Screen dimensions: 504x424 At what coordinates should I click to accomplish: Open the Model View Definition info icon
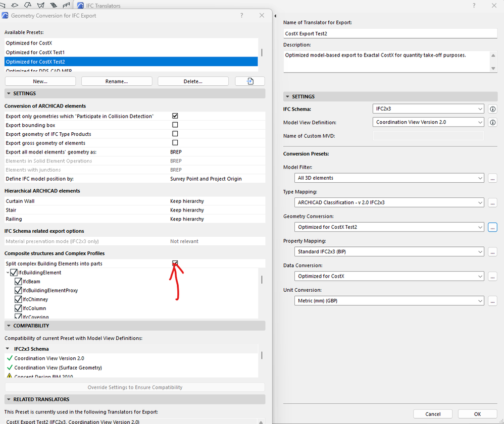coord(492,122)
